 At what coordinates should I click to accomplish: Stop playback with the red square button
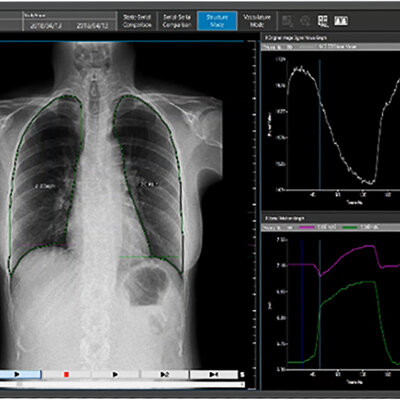(x=66, y=375)
